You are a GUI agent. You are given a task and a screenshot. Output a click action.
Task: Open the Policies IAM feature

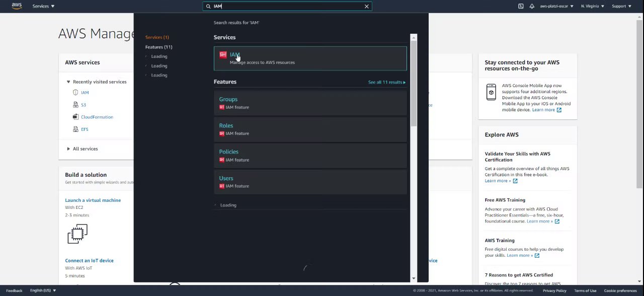pos(310,155)
